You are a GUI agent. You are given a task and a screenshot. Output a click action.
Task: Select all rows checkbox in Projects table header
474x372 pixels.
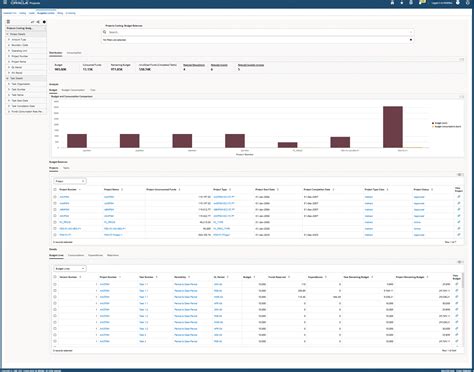tap(55, 189)
